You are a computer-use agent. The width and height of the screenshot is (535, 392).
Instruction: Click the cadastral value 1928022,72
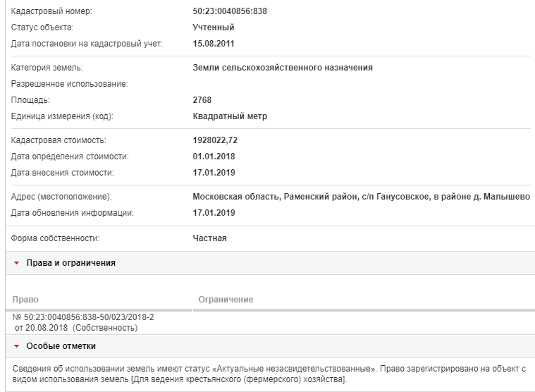[x=215, y=140]
